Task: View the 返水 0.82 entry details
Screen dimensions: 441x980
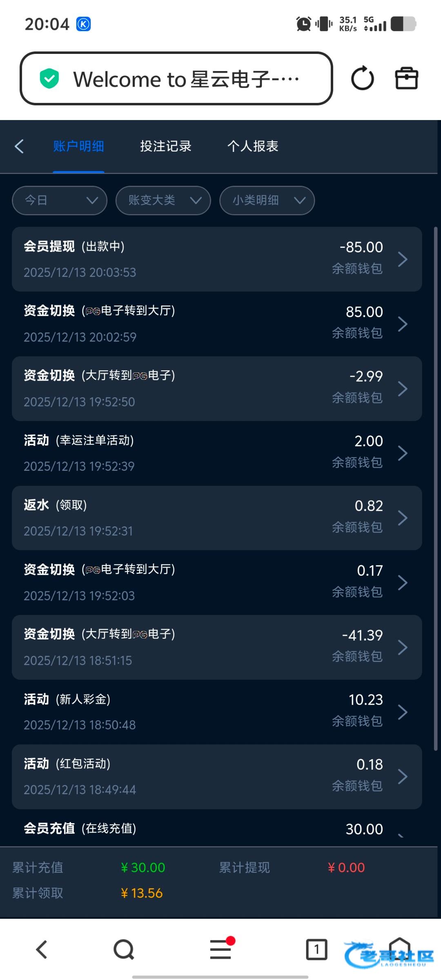Action: point(216,518)
